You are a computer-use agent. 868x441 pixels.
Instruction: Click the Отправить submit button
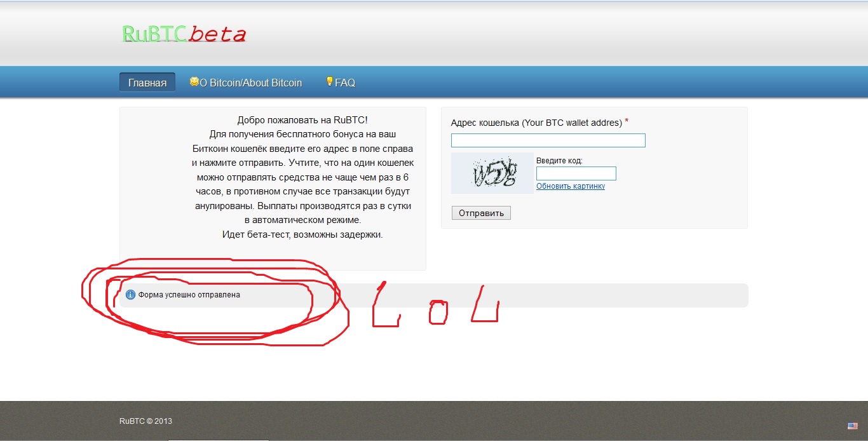481,213
